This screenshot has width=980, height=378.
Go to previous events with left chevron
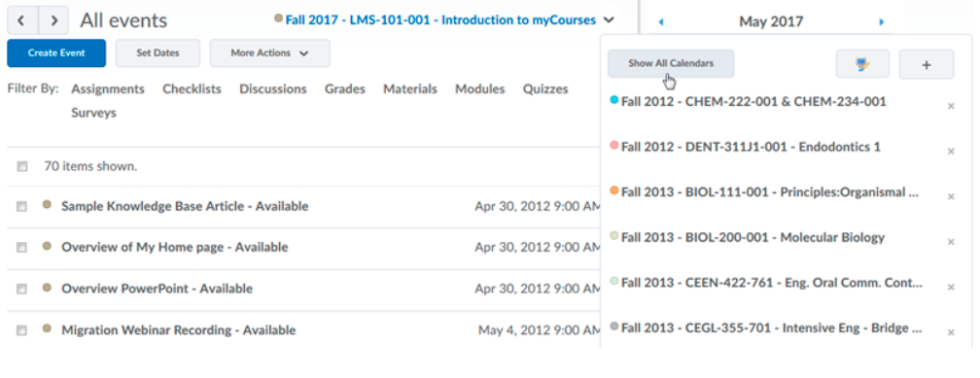(21, 21)
